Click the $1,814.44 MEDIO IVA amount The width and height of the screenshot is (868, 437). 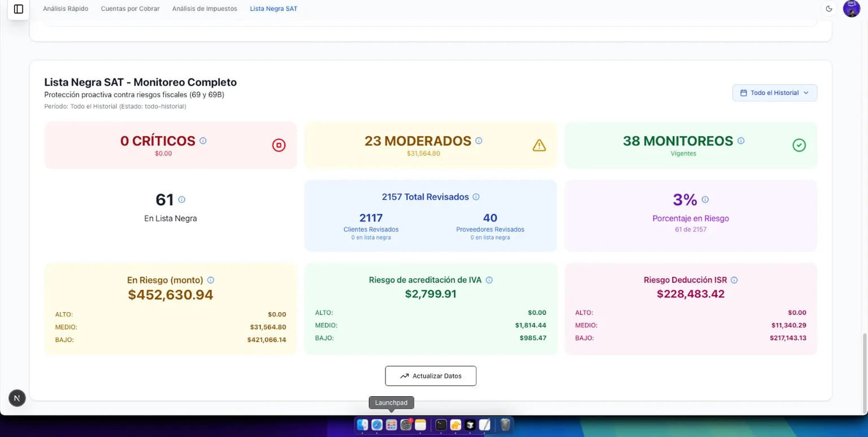(531, 325)
